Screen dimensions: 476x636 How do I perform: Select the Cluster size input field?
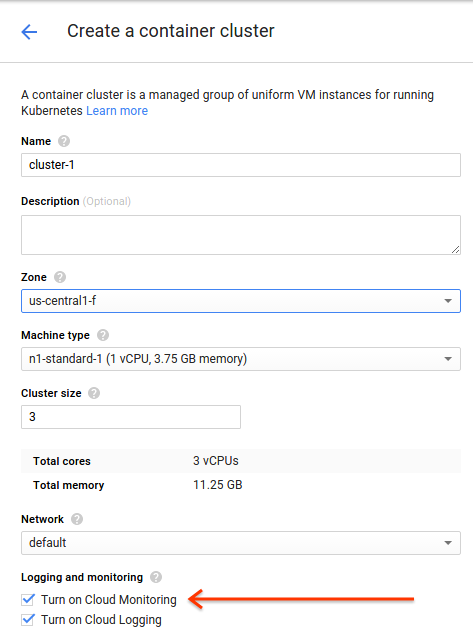(131, 417)
